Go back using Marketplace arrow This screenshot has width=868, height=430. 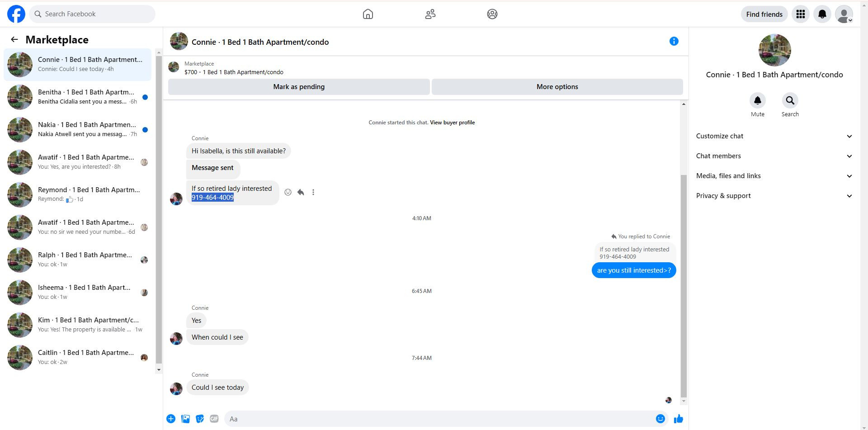[14, 39]
